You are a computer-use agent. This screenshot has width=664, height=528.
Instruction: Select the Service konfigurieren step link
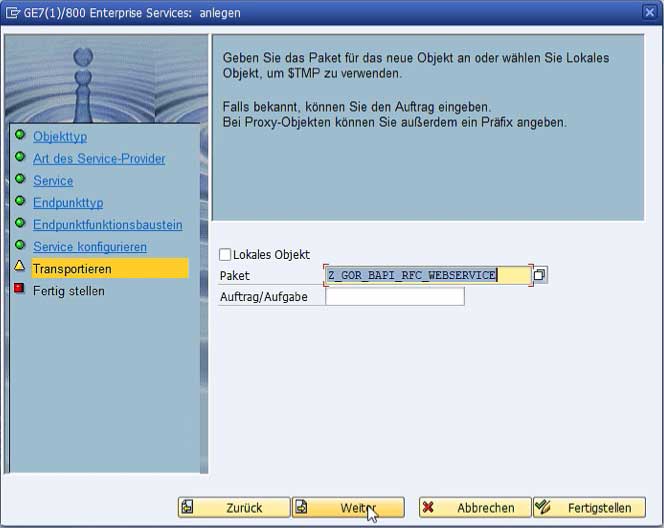pos(89,247)
